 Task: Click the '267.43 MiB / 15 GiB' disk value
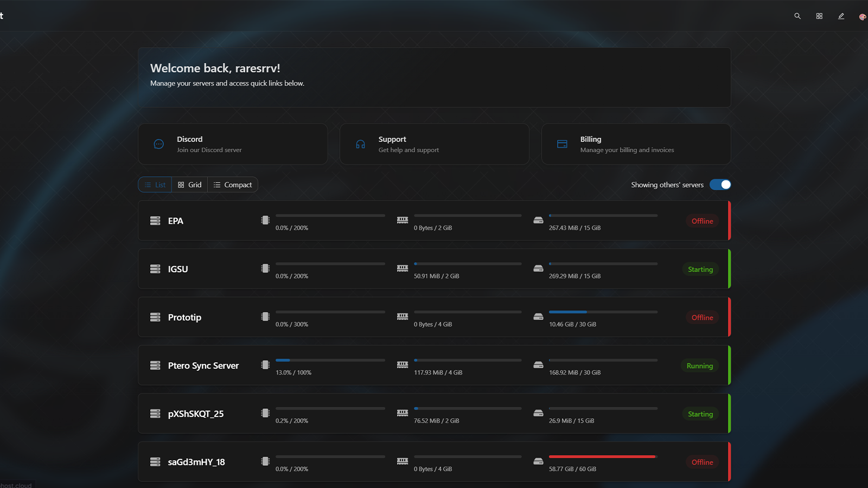575,228
